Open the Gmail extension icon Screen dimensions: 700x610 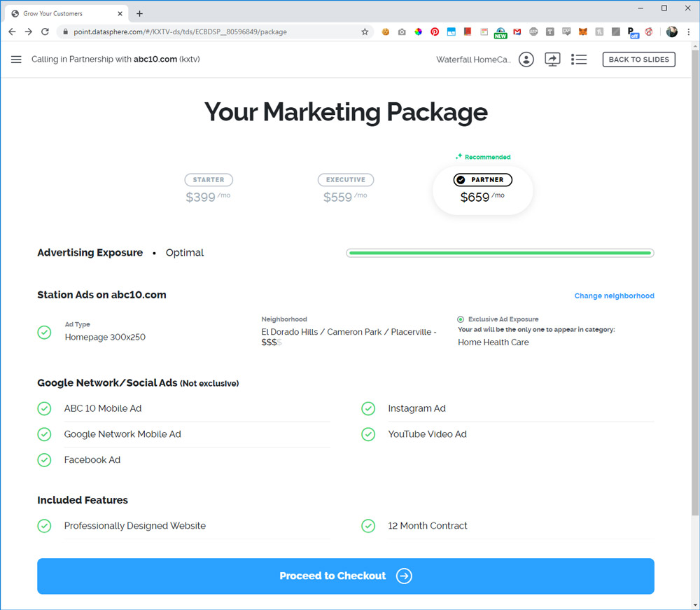pyautogui.click(x=517, y=32)
